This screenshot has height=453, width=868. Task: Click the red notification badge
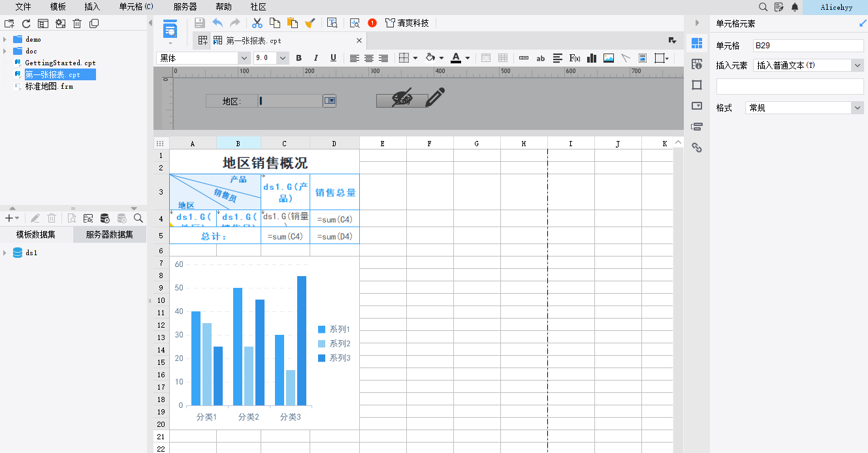coord(372,23)
